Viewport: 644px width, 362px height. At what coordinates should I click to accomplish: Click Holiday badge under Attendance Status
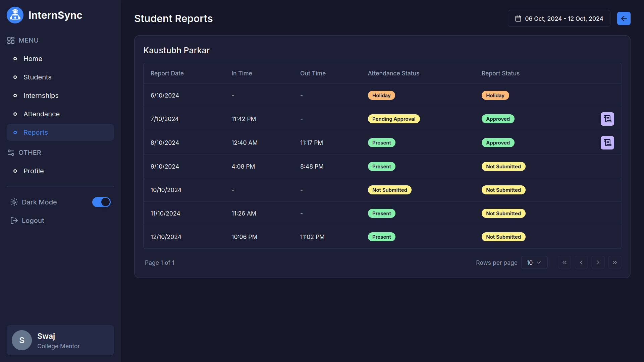click(381, 96)
